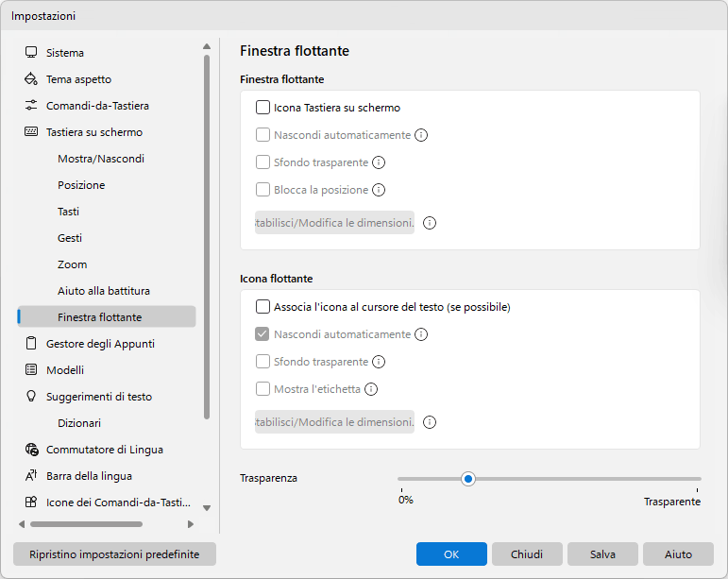Screen dimensions: 728x579
Task: Click Salva button
Action: [602, 553]
